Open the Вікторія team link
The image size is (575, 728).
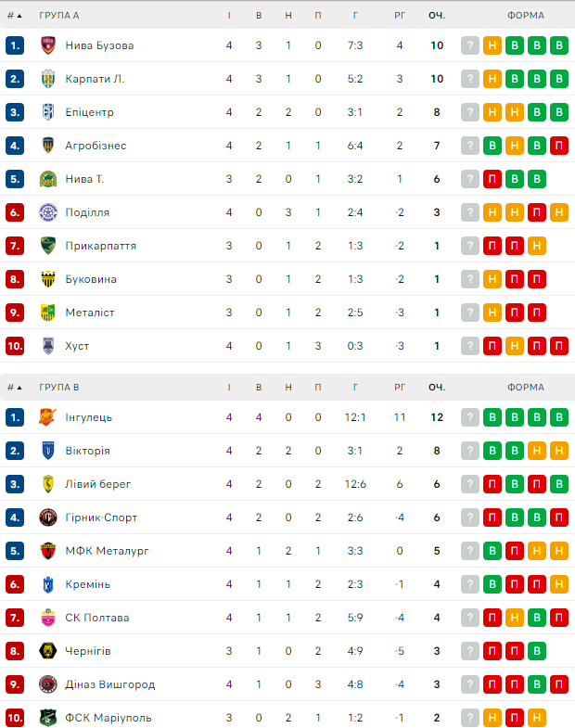(x=87, y=451)
